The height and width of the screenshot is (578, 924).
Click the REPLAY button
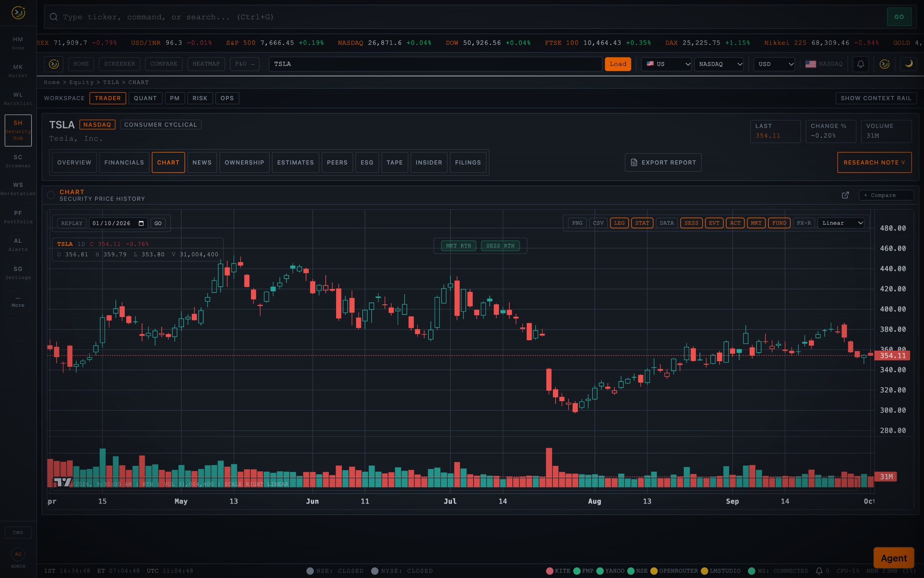pyautogui.click(x=72, y=223)
